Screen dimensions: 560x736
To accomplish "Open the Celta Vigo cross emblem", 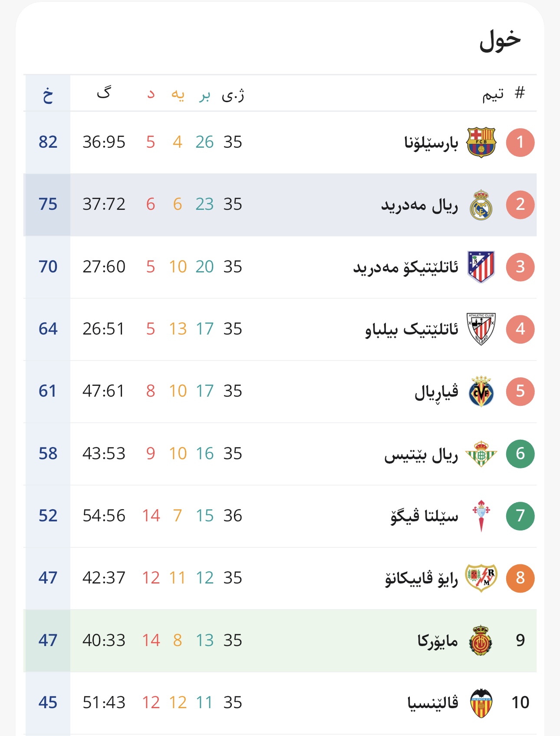I will [481, 516].
